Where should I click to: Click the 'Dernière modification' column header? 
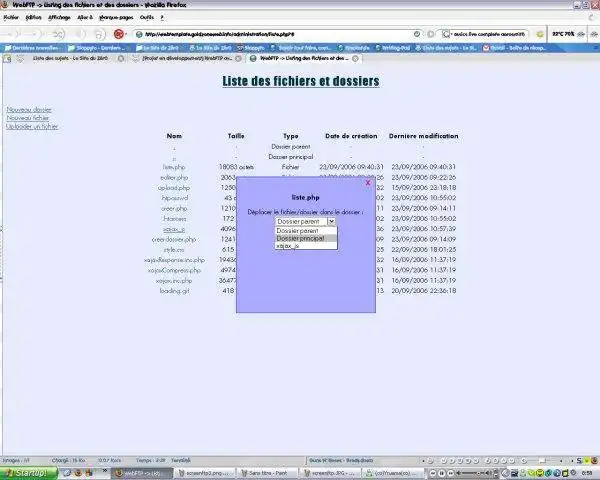[423, 136]
